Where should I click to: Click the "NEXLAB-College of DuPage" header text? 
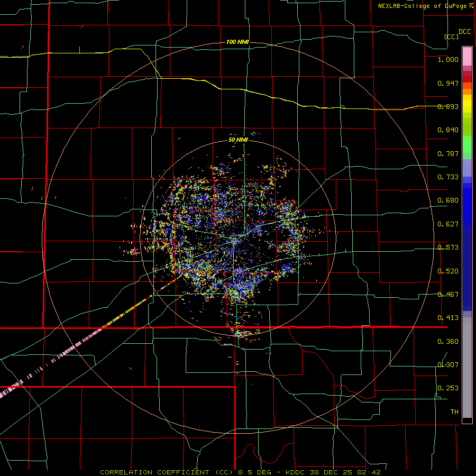point(423,6)
